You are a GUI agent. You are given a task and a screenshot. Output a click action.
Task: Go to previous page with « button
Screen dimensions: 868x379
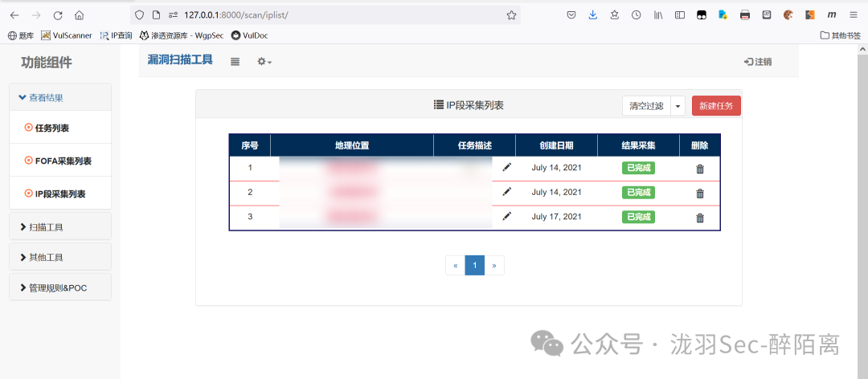455,265
